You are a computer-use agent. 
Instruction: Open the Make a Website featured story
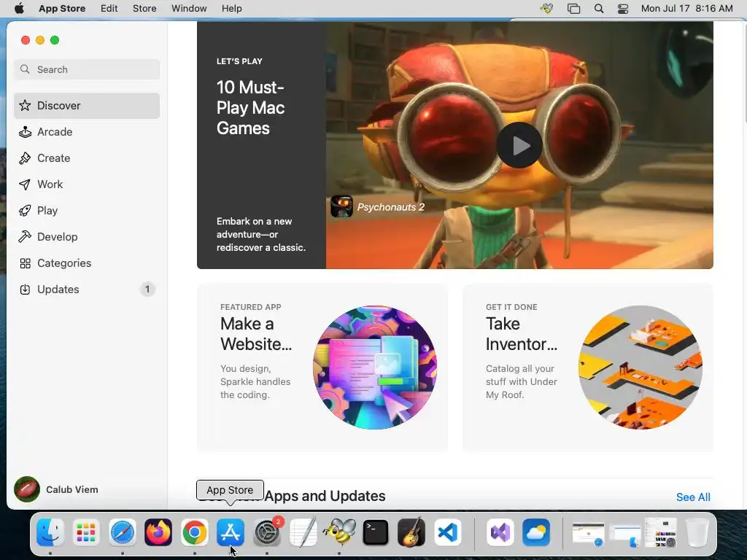pos(322,367)
